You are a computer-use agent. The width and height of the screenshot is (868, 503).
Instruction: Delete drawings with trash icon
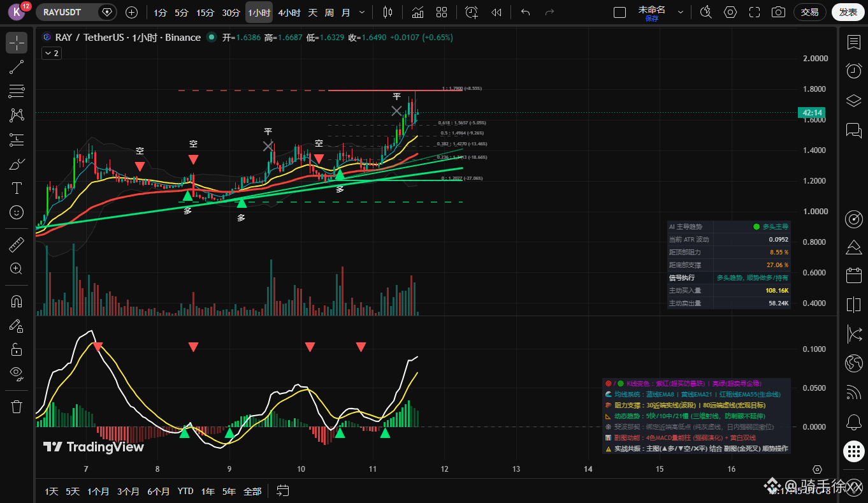[17, 406]
